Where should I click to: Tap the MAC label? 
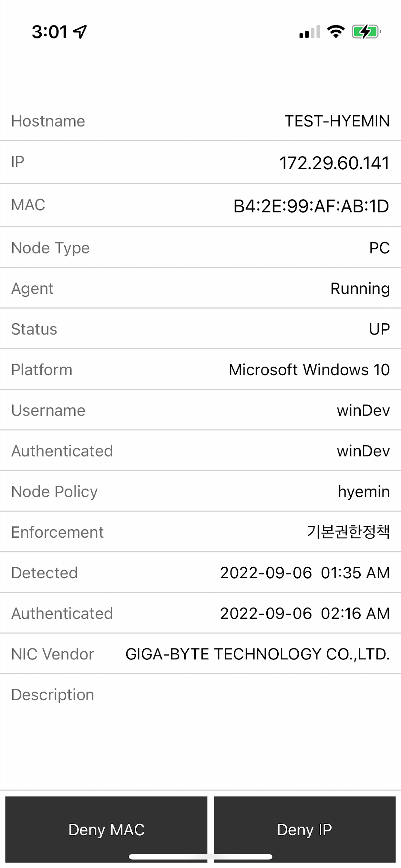click(28, 205)
